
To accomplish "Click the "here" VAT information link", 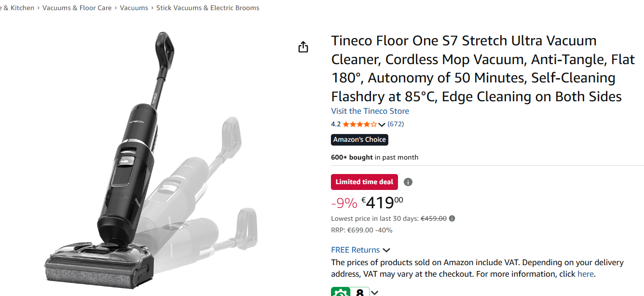I will coord(586,274).
